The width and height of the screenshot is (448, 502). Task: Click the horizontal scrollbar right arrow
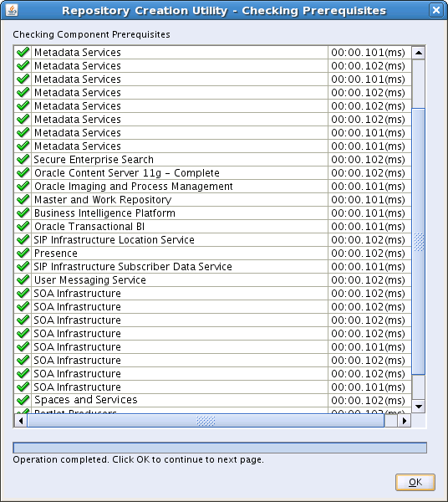point(405,420)
